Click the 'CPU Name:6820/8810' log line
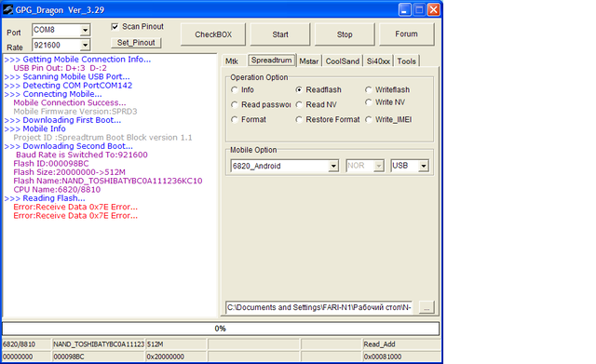Image resolution: width=596 pixels, height=364 pixels. [57, 190]
